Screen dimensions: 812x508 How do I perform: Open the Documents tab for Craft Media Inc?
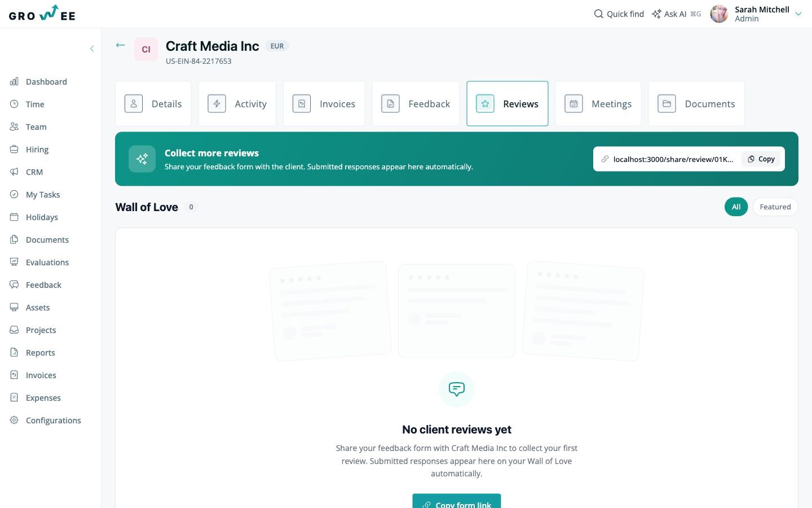(x=696, y=104)
